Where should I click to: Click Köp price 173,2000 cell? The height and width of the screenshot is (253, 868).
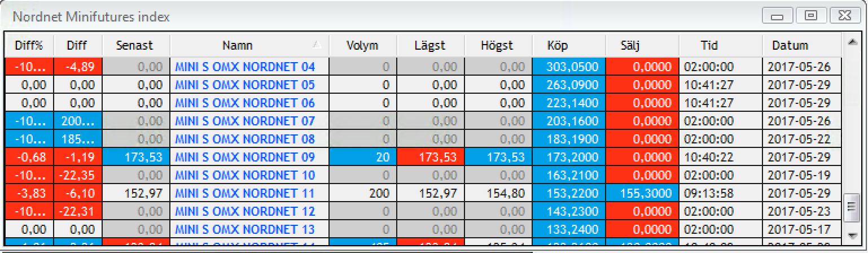[568, 158]
